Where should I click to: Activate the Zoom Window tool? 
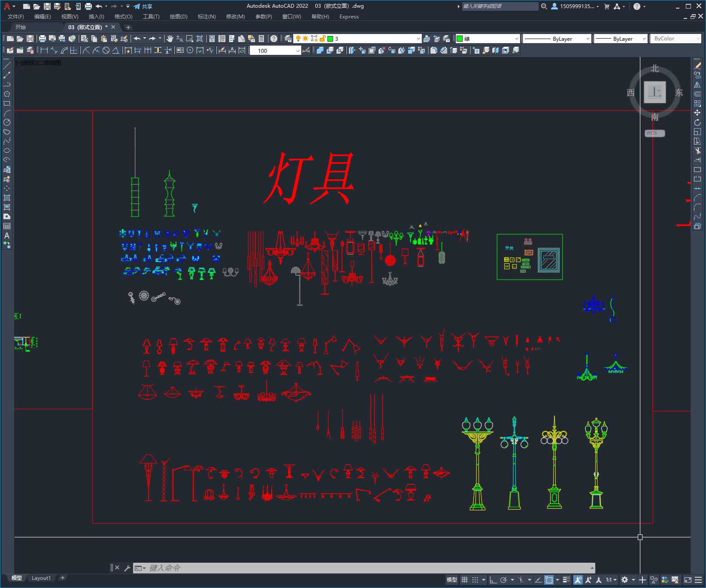pos(190,38)
